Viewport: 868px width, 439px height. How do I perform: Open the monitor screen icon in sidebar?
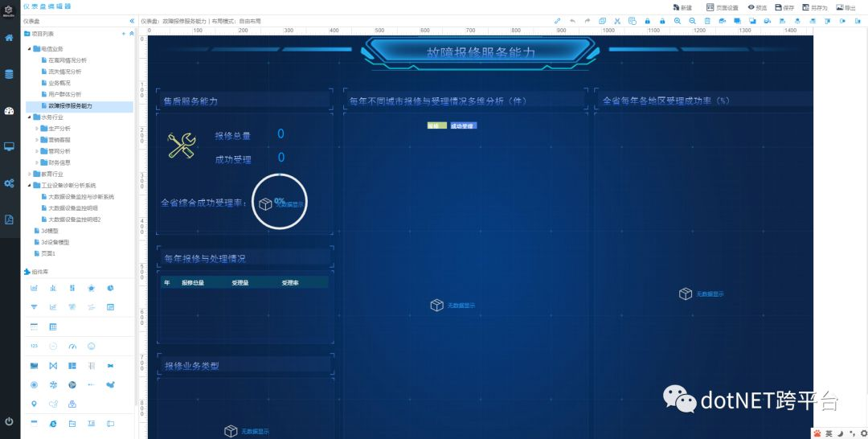[9, 146]
